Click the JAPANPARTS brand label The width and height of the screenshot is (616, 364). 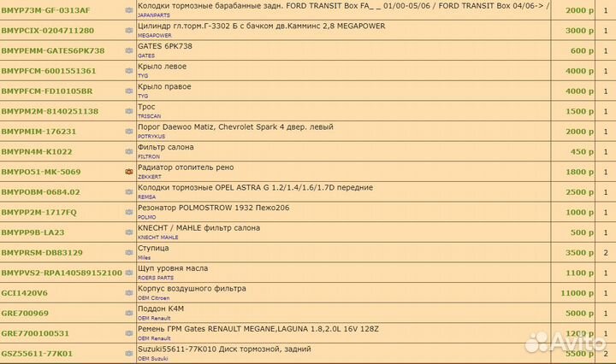154,15
